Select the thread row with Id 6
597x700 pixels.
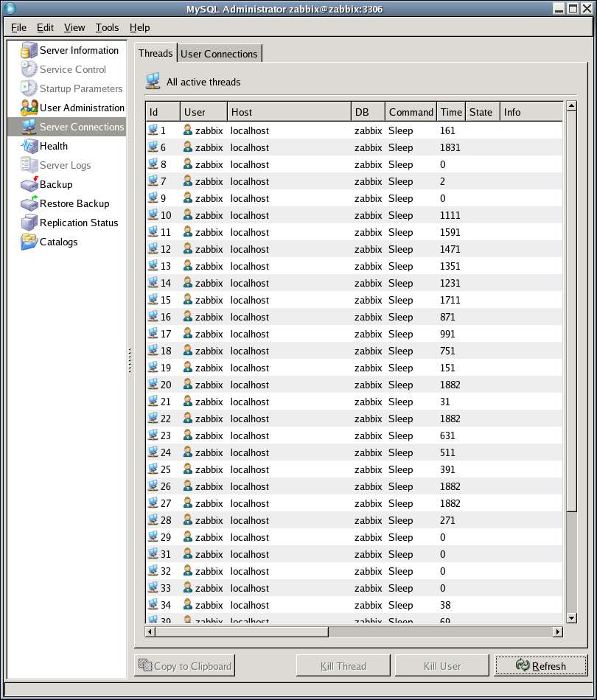point(295,147)
